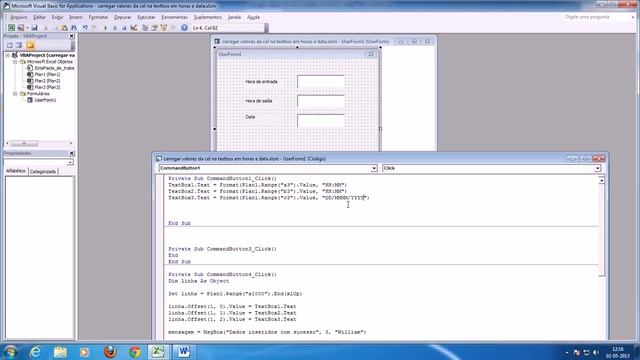
Task: Click the Undo arrow icon
Action: pos(85,28)
